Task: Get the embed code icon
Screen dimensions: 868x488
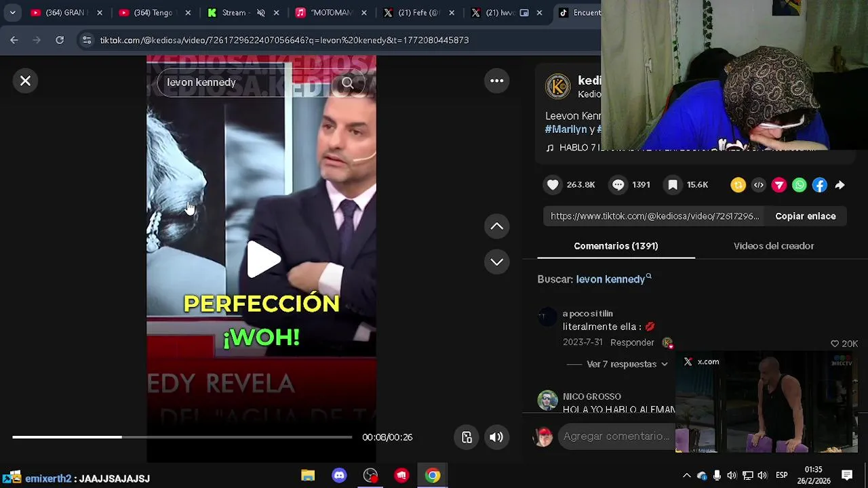Action: point(758,184)
